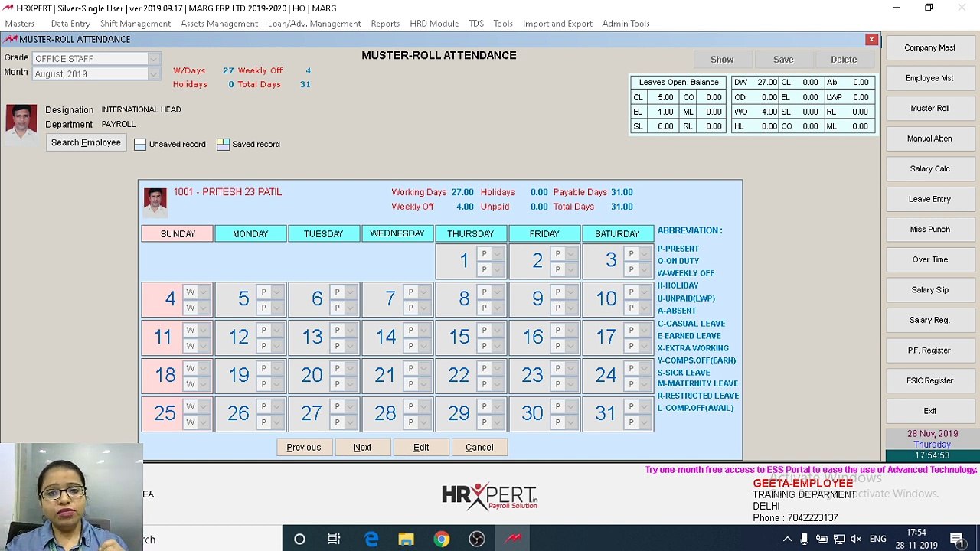Open the TDS menu
The image size is (980, 551).
click(476, 24)
